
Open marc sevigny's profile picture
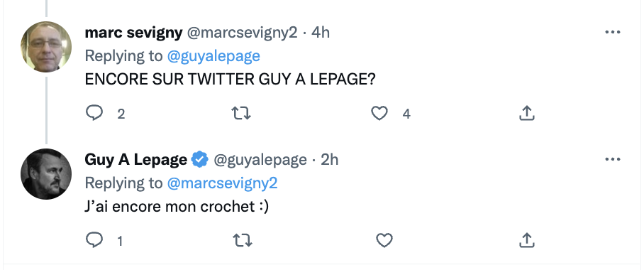pos(46,47)
